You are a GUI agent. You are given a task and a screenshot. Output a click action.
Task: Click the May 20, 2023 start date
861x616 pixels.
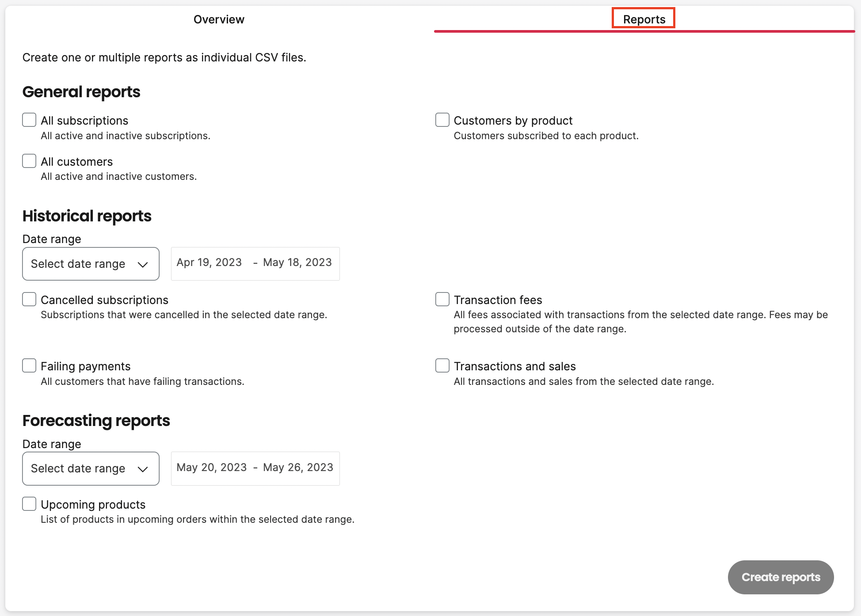[212, 468]
